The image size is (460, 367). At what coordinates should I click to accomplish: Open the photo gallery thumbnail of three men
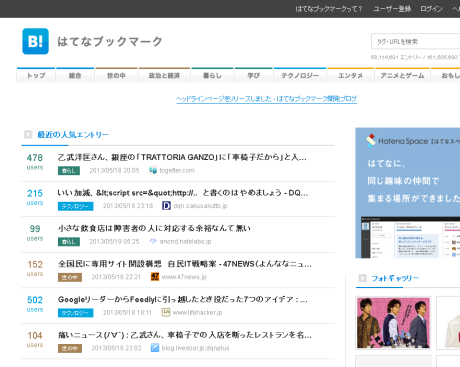393,323
